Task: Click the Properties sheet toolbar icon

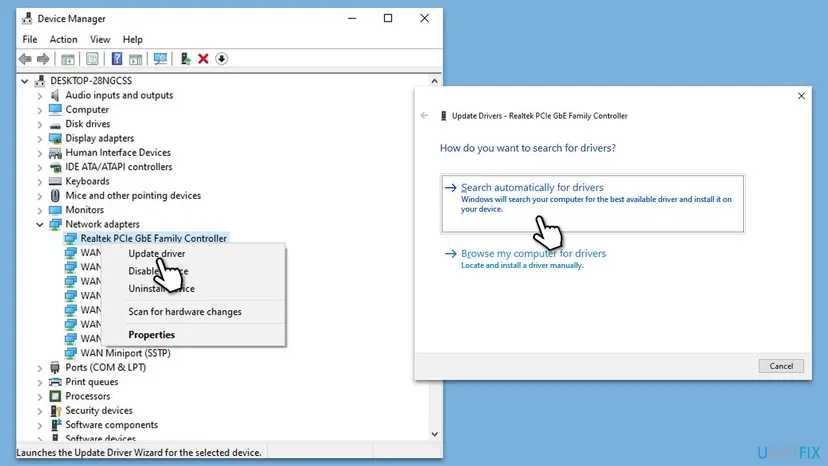Action: pyautogui.click(x=92, y=59)
